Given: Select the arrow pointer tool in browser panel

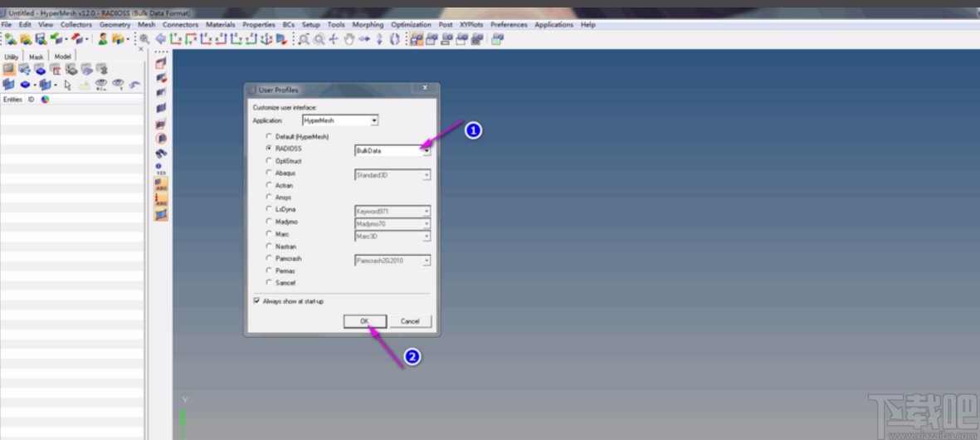Looking at the screenshot, I should tap(68, 85).
